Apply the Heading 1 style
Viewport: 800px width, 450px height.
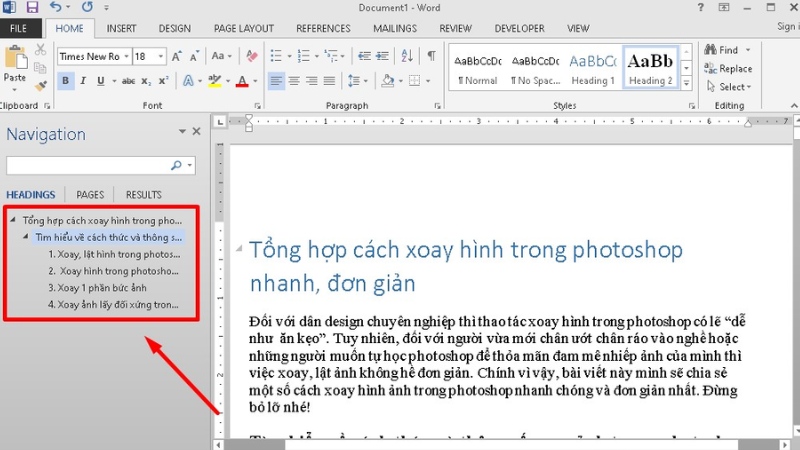point(593,68)
